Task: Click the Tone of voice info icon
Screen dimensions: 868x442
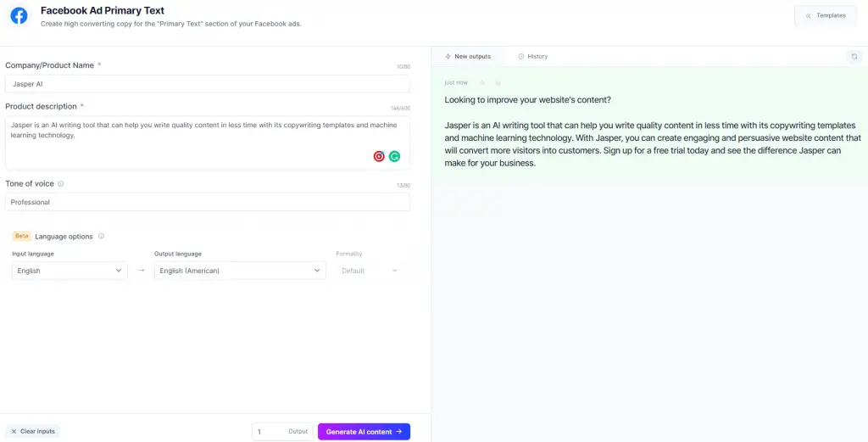Action: click(x=61, y=184)
